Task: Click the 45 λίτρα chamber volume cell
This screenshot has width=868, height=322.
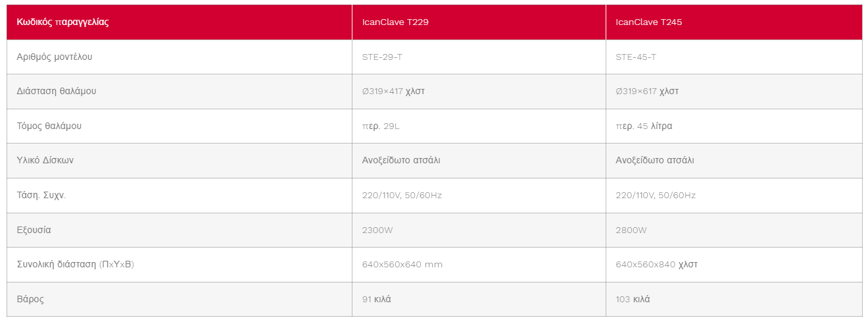Action: (734, 126)
